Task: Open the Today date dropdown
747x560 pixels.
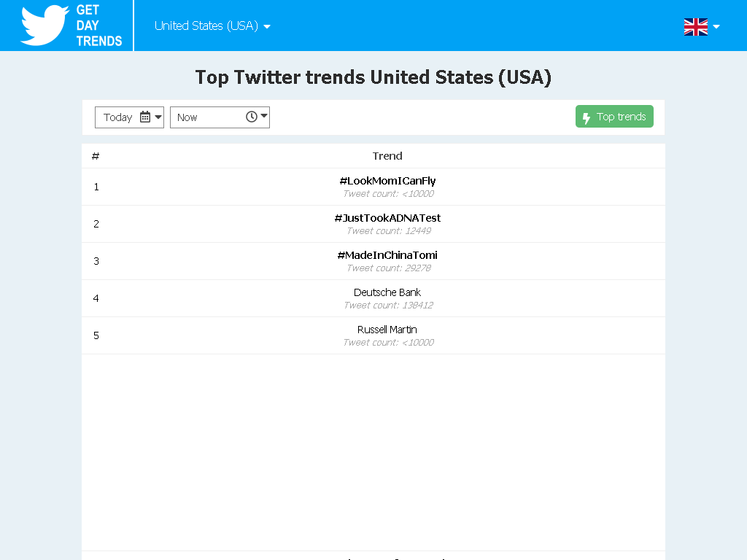Action: click(x=130, y=117)
